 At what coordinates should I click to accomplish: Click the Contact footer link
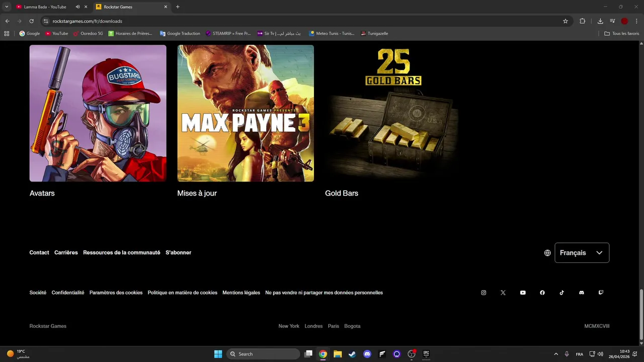39,253
